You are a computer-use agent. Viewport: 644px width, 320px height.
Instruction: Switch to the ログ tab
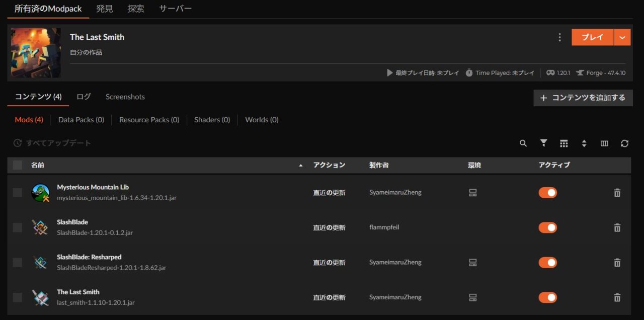(83, 97)
